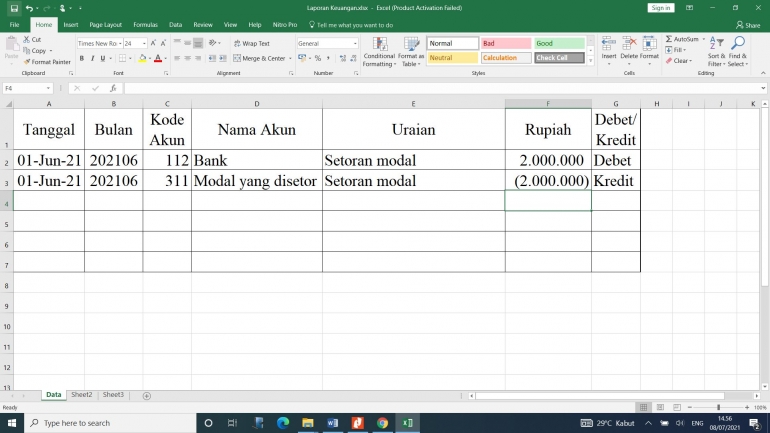This screenshot has width=770, height=433.
Task: Click the Insert Function fx icon
Action: pos(113,88)
